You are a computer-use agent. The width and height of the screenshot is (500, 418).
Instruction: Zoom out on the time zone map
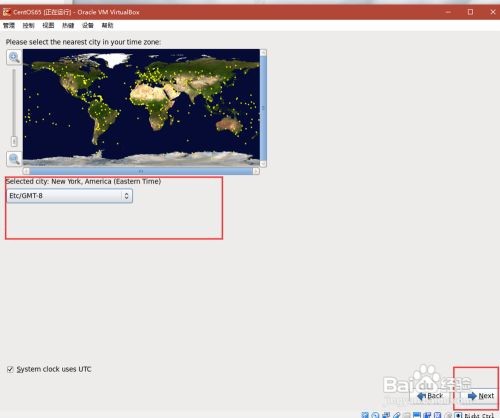14,159
